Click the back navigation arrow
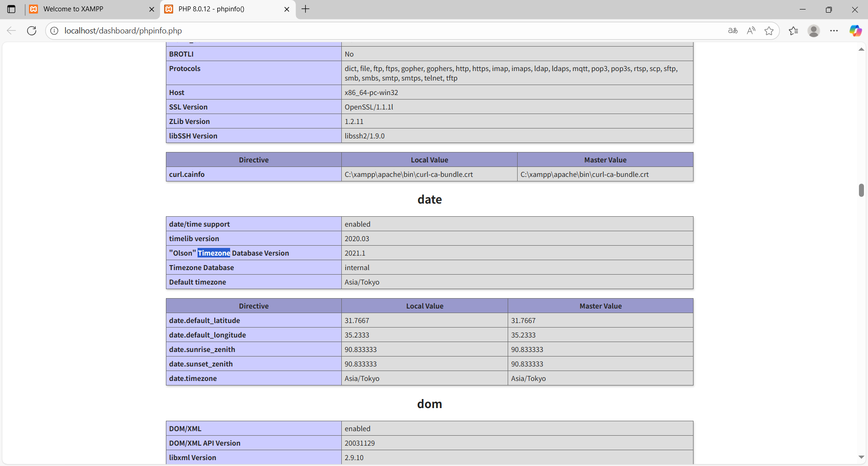This screenshot has width=868, height=466. (11, 31)
